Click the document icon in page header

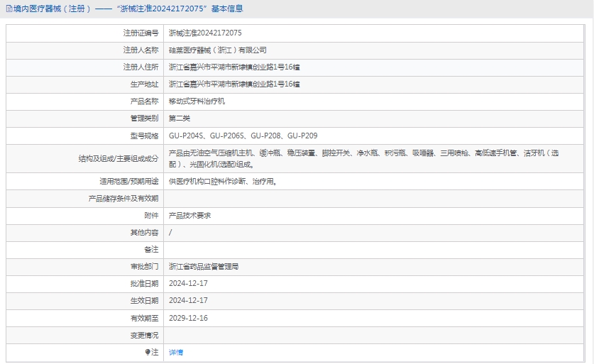(x=9, y=9)
